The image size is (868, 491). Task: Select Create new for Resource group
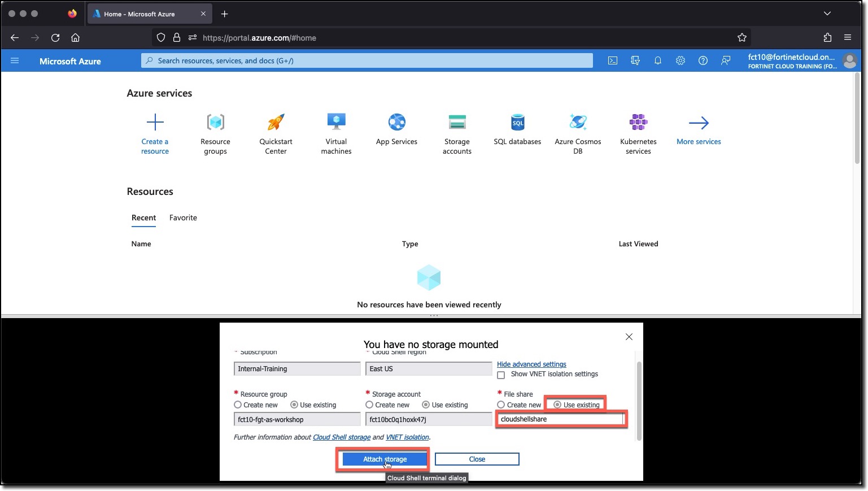coord(238,405)
